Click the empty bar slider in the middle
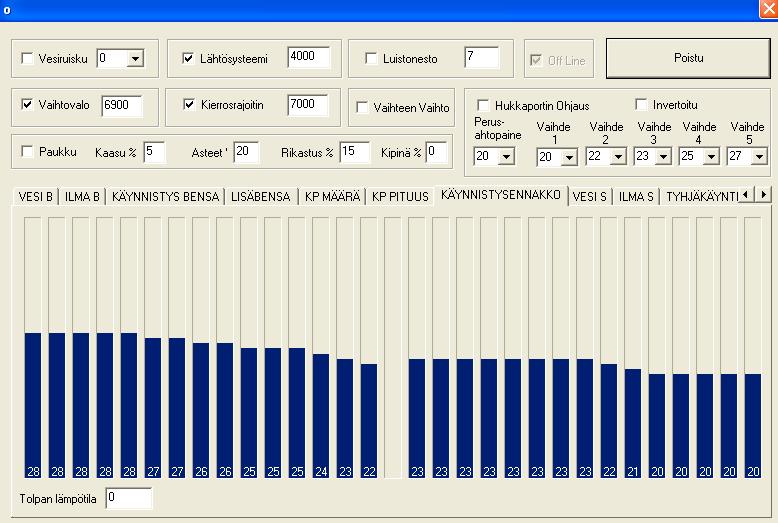Screen dimensions: 778x523 pyautogui.click(x=393, y=347)
